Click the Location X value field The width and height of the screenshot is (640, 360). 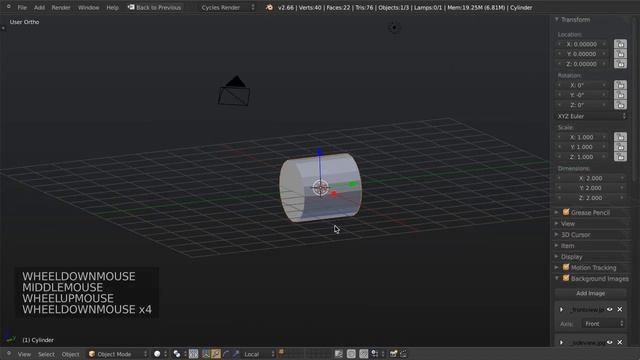point(582,44)
